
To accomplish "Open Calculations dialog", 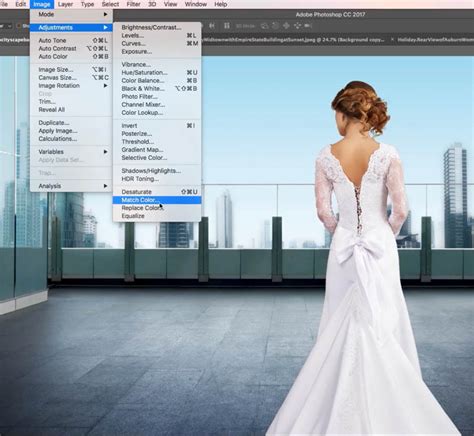I will coord(71,139).
